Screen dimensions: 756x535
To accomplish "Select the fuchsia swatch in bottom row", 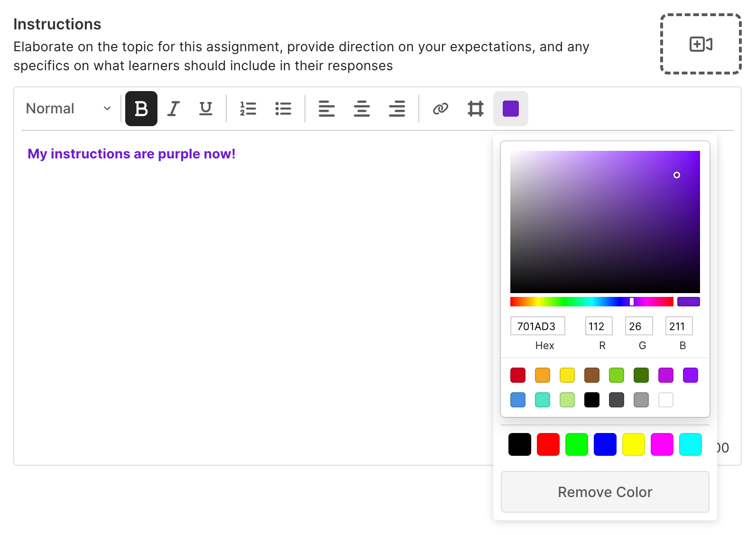I will [662, 444].
